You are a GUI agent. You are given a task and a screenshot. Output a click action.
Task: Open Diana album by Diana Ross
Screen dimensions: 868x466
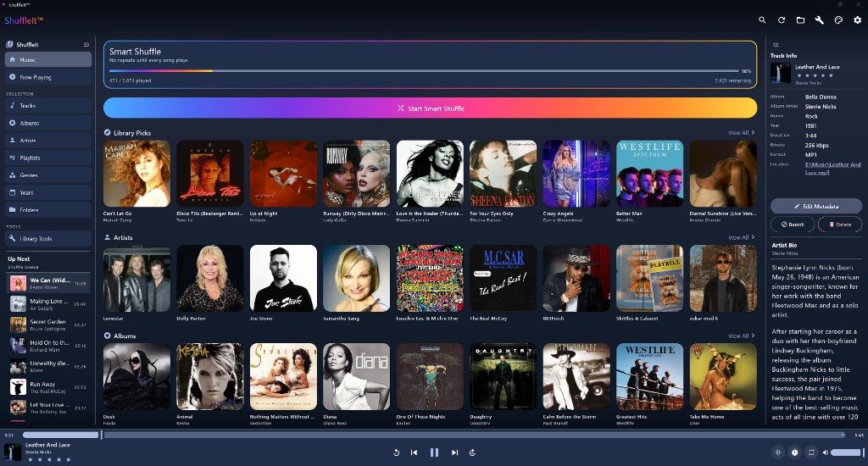[357, 376]
